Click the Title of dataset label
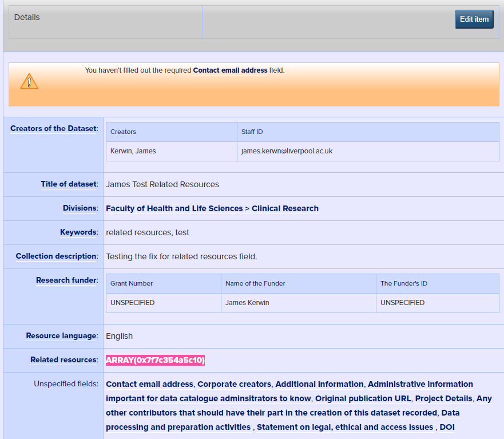Image resolution: width=504 pixels, height=439 pixels. [69, 184]
